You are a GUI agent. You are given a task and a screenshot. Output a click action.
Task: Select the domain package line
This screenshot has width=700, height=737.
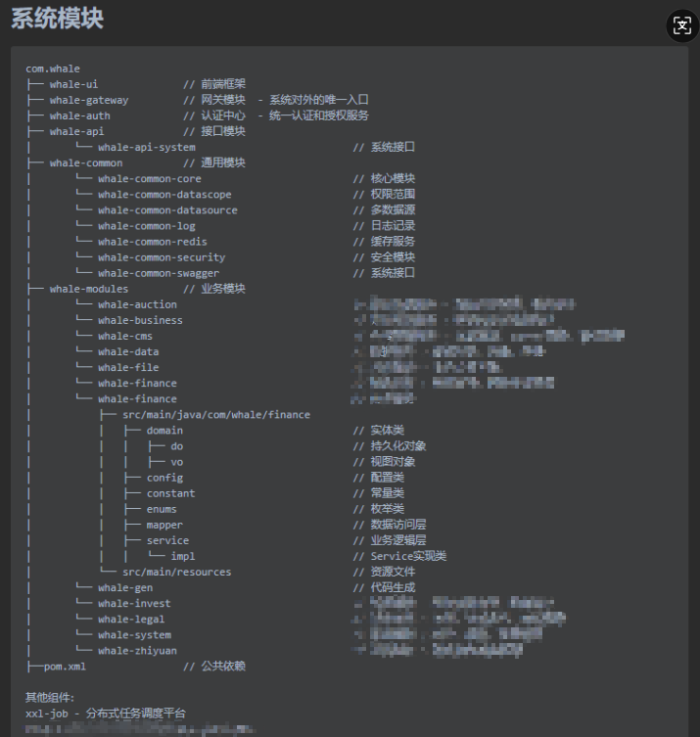click(164, 431)
